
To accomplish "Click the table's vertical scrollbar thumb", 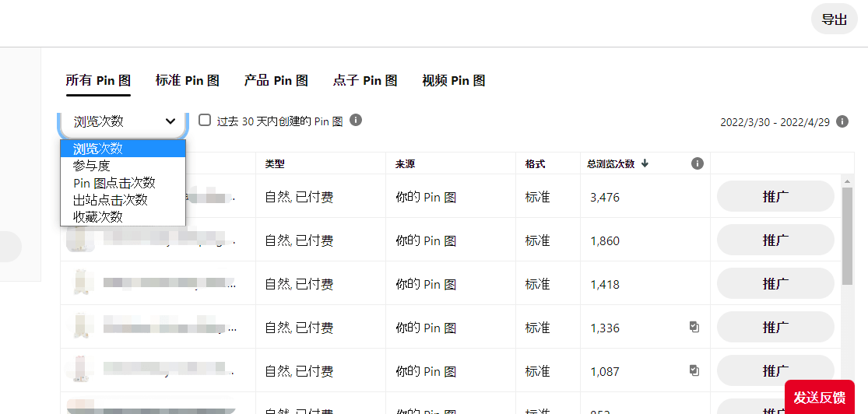I will pos(847,237).
